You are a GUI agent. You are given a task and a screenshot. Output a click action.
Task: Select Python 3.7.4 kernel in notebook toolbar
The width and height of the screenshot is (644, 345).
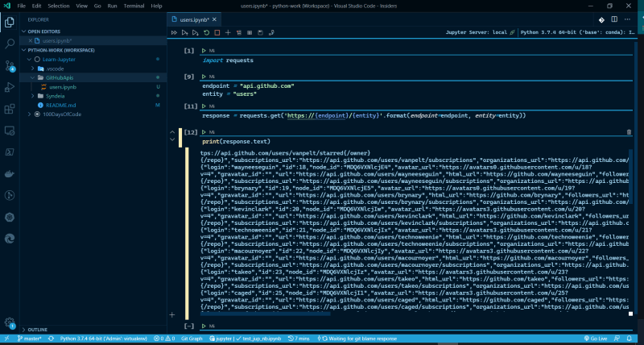tap(578, 32)
